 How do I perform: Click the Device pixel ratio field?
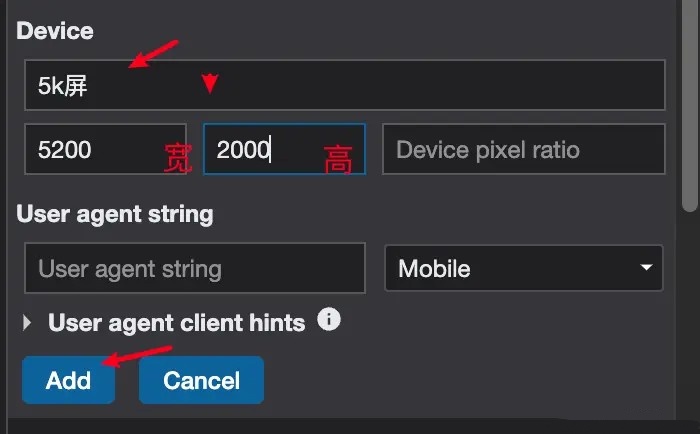pyautogui.click(x=524, y=149)
